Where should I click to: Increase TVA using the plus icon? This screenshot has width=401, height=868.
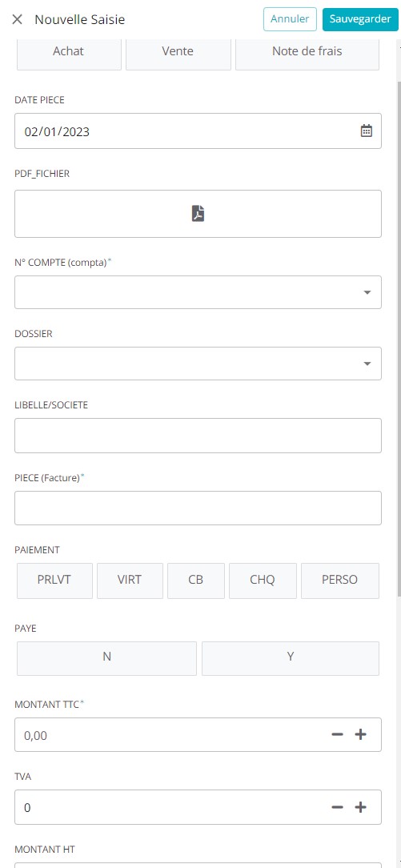(361, 807)
